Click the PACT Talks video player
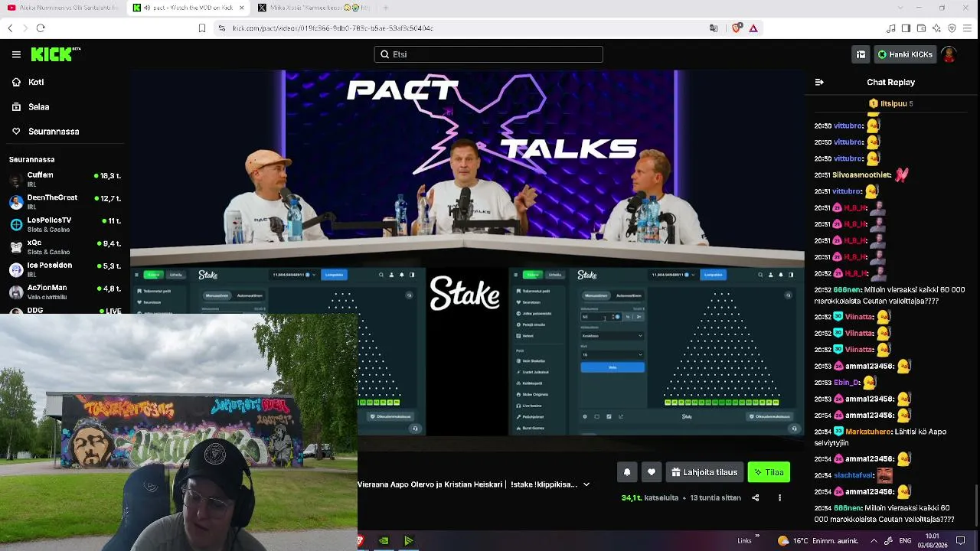The image size is (980, 551). coord(467,253)
